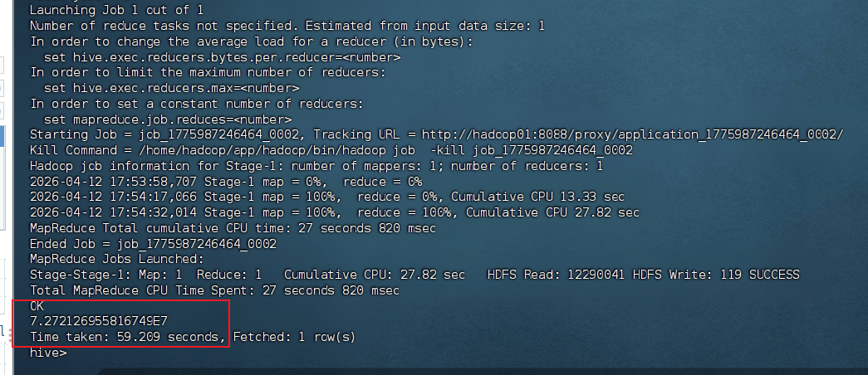Click the hive> prompt line

coord(48,352)
